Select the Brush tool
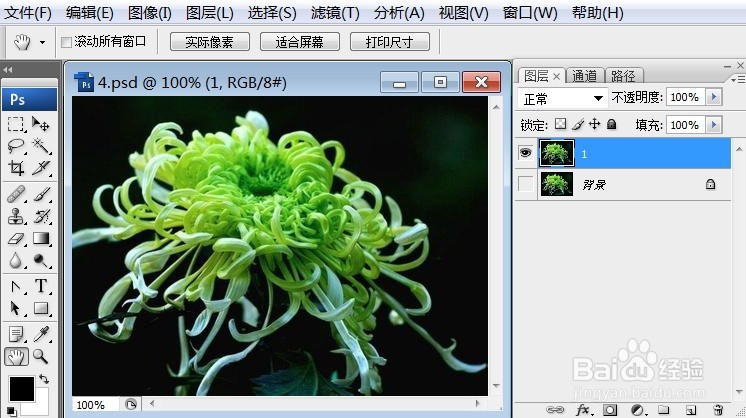The width and height of the screenshot is (746, 418). coord(41,194)
